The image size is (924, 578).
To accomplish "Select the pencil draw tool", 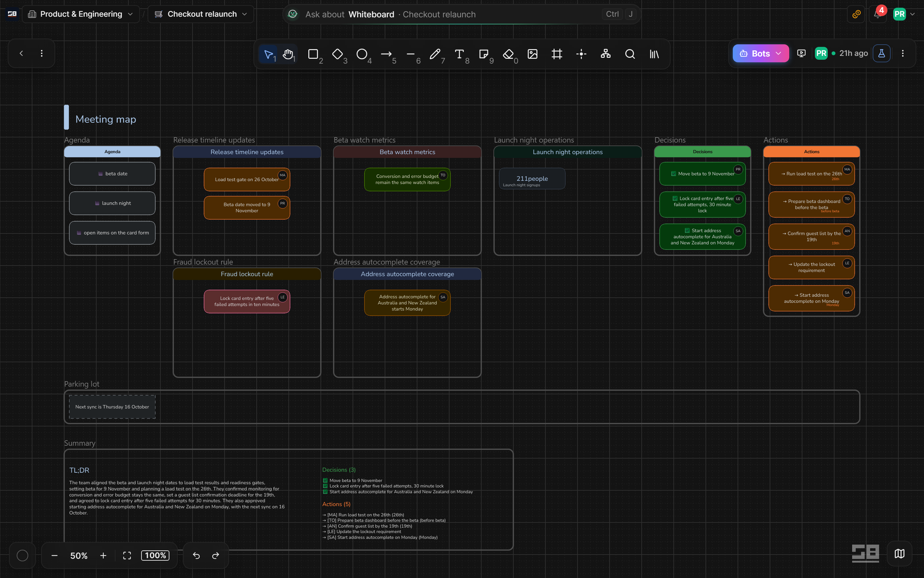I will pyautogui.click(x=435, y=54).
